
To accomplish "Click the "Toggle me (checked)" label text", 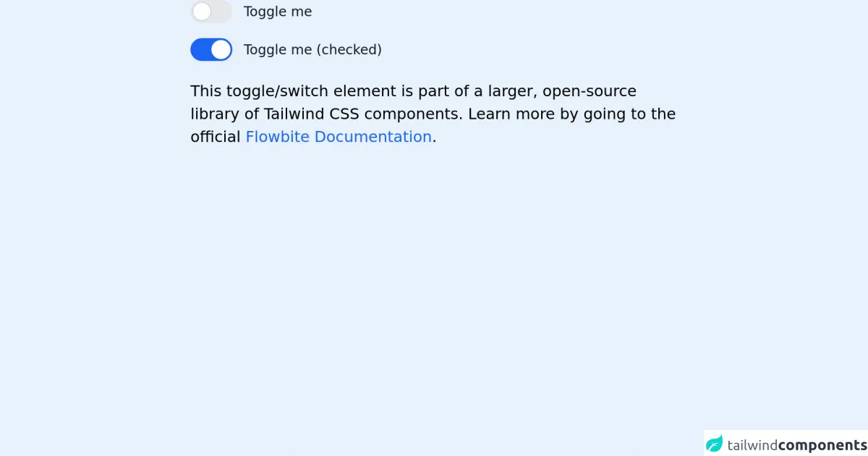I will (312, 49).
